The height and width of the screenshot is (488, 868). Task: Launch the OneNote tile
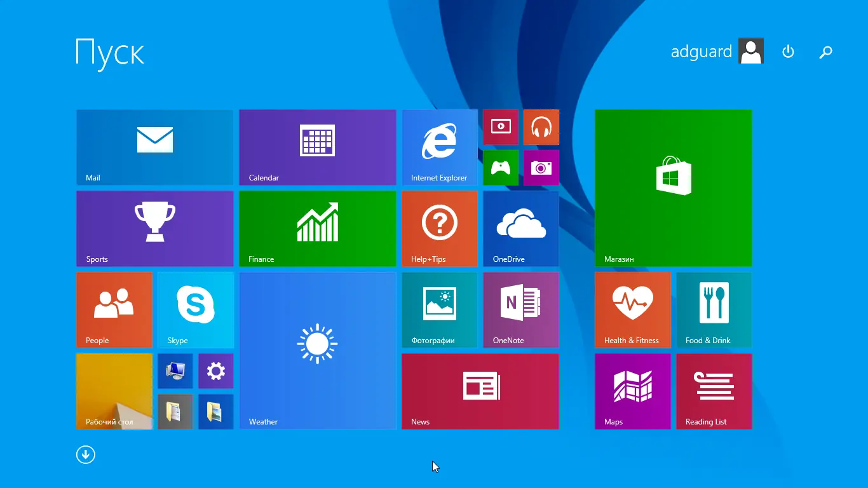[x=521, y=310]
